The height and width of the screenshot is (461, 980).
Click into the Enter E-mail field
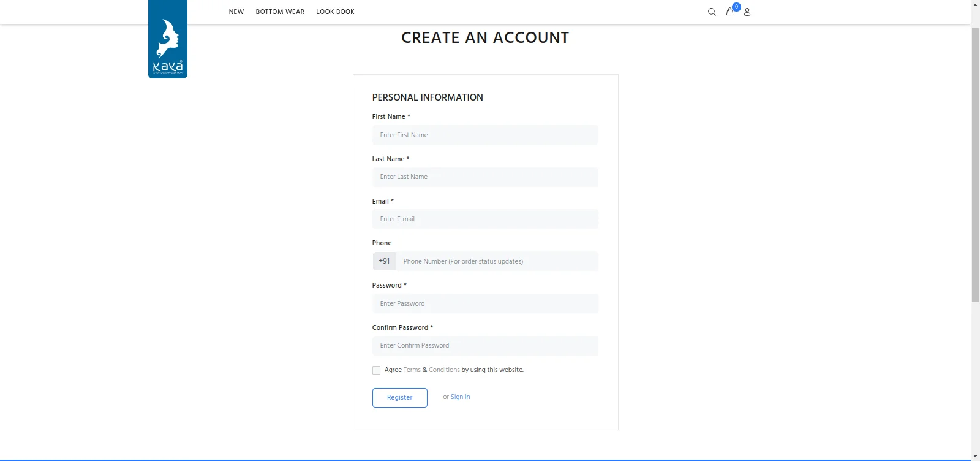484,219
